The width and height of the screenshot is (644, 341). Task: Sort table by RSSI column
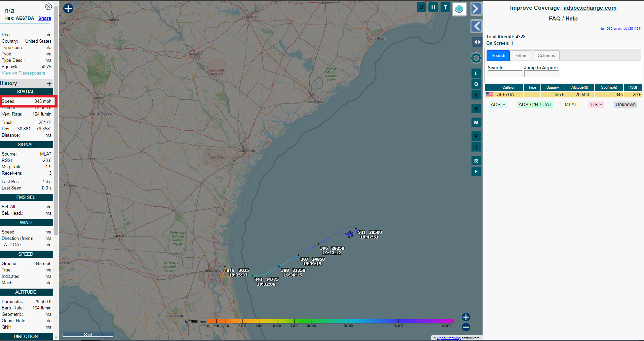[633, 87]
